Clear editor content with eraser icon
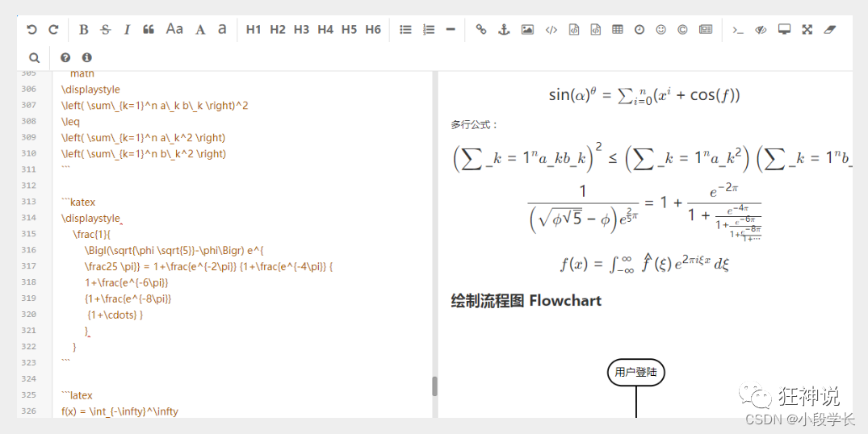 tap(829, 30)
